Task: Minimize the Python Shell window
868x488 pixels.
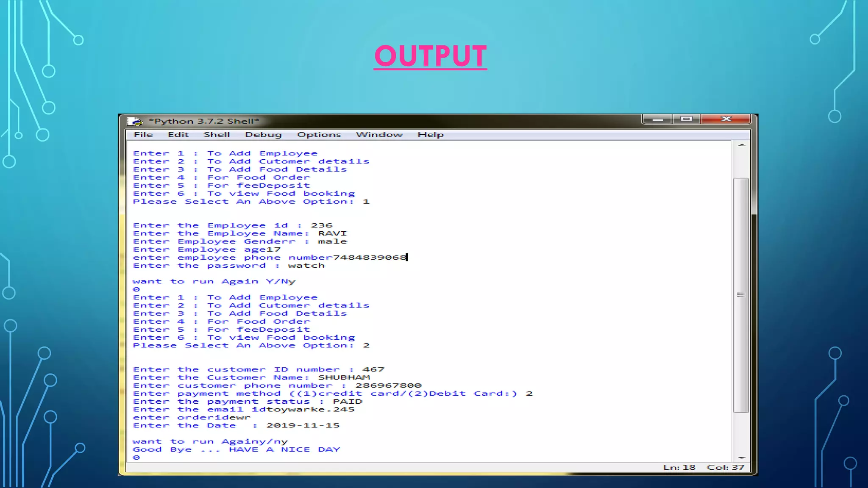Action: click(x=657, y=119)
